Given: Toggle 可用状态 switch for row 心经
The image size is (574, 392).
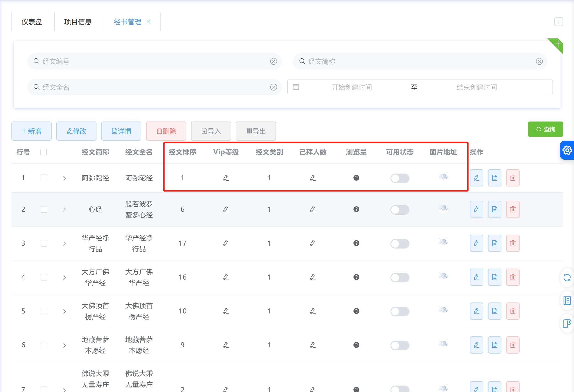Looking at the screenshot, I should (400, 210).
